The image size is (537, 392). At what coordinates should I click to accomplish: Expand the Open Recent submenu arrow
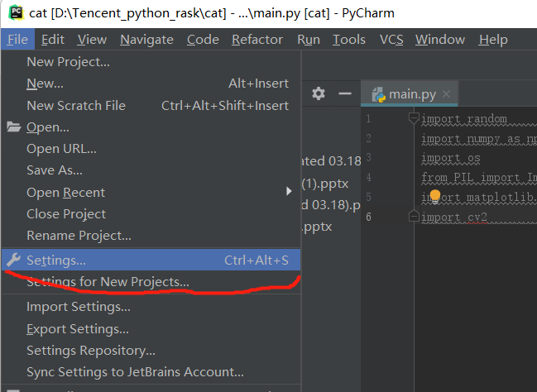(x=289, y=191)
